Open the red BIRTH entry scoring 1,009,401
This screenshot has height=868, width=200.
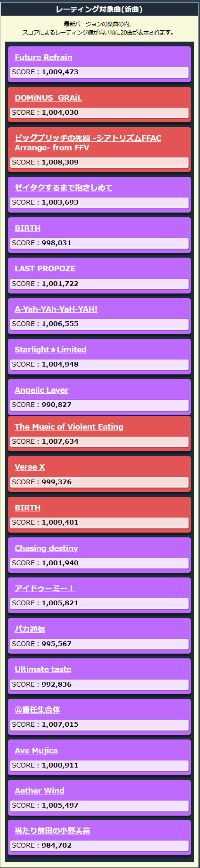[x=27, y=508]
